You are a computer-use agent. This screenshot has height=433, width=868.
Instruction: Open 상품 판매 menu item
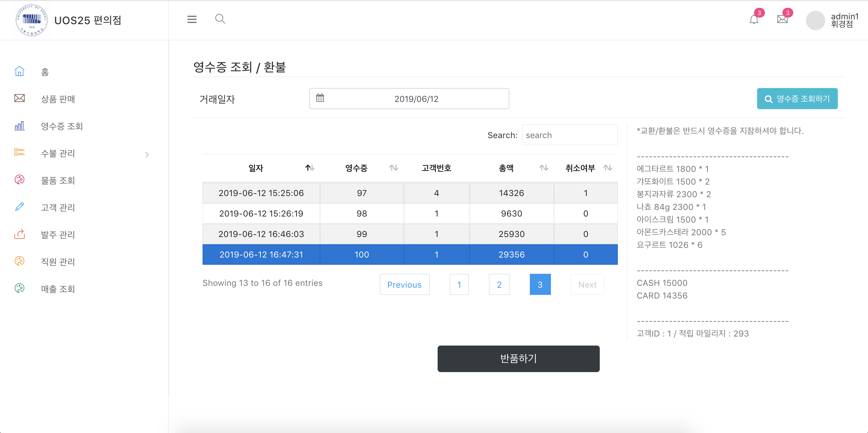[x=58, y=99]
